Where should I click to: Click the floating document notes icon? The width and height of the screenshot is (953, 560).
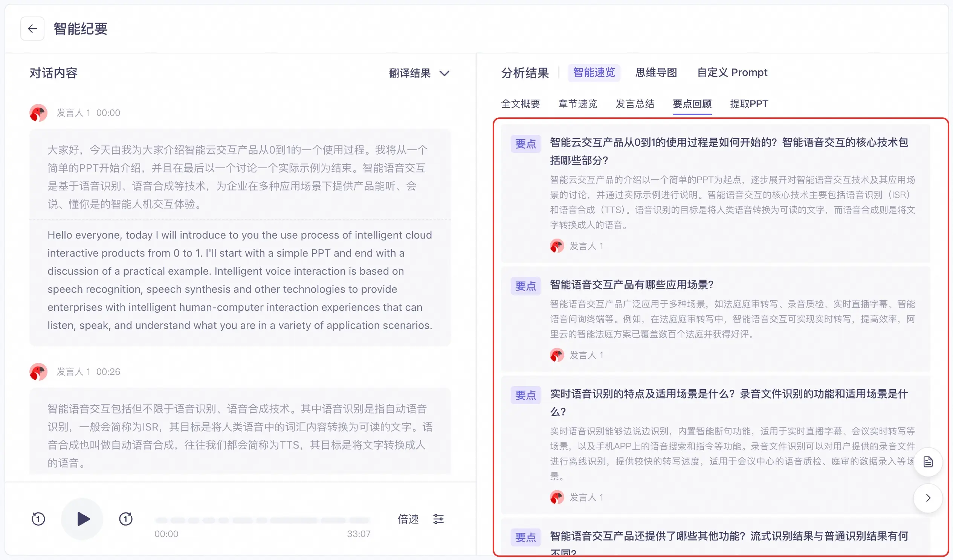pyautogui.click(x=929, y=462)
